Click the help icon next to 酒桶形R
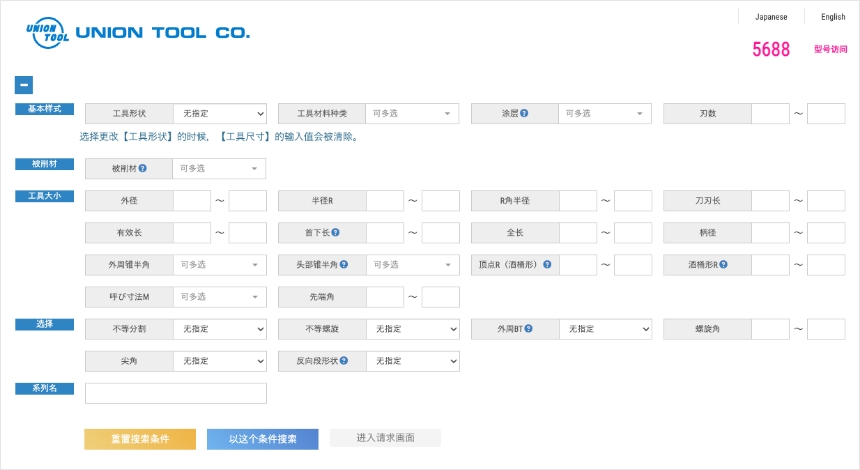Screen dimensions: 860x470 pos(722,265)
